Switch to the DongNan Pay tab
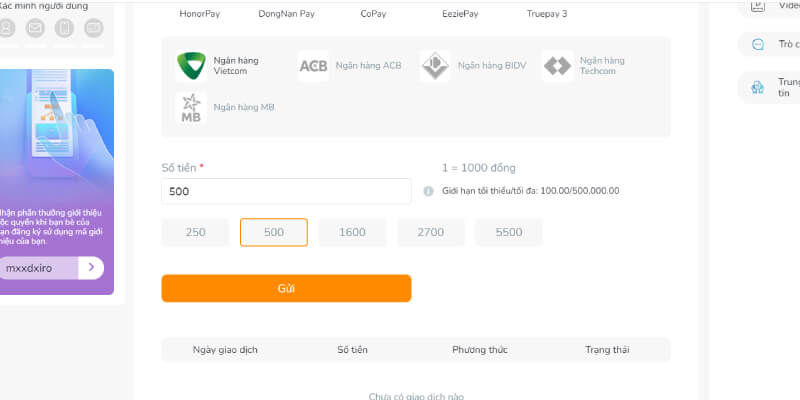800x400 pixels. [x=286, y=14]
